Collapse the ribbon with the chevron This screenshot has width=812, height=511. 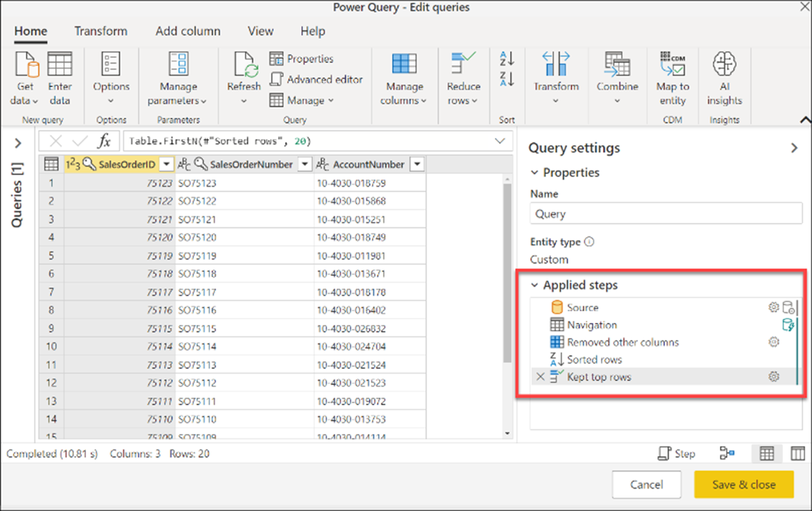click(x=805, y=119)
